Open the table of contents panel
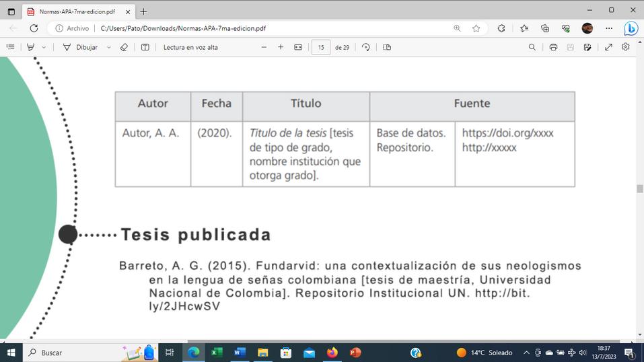This screenshot has height=362, width=644. [x=11, y=47]
